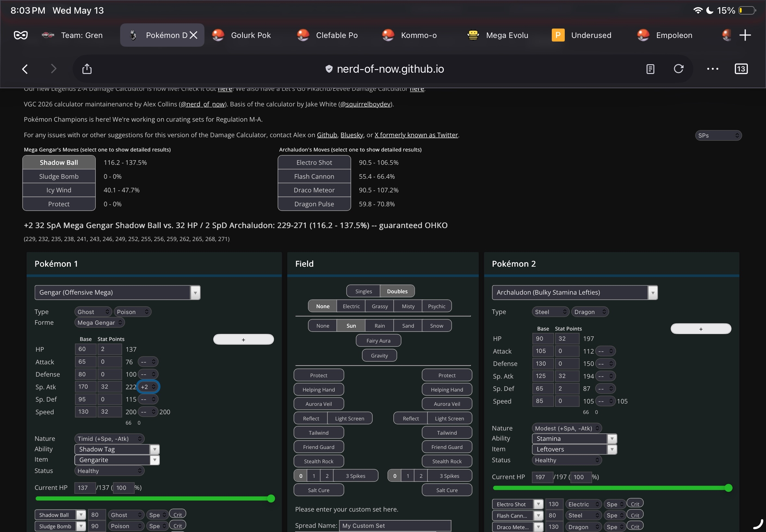
Task: Reload the current page
Action: point(678,69)
